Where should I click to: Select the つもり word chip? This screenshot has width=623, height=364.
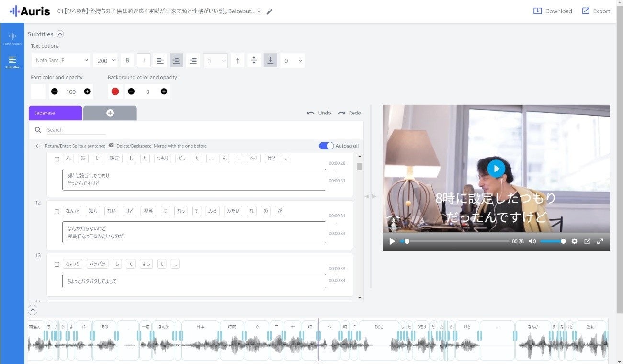[x=162, y=159]
